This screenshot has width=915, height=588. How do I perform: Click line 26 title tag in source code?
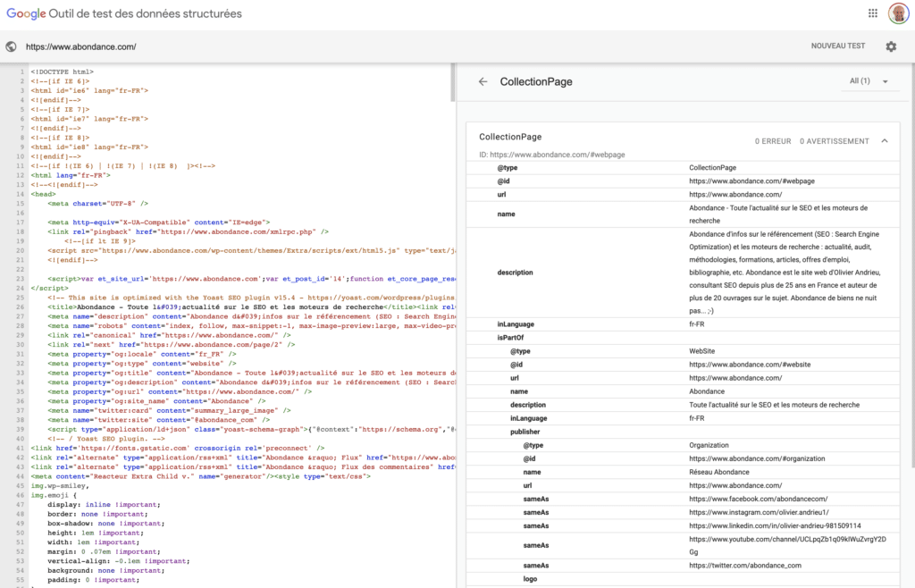pyautogui.click(x=232, y=307)
